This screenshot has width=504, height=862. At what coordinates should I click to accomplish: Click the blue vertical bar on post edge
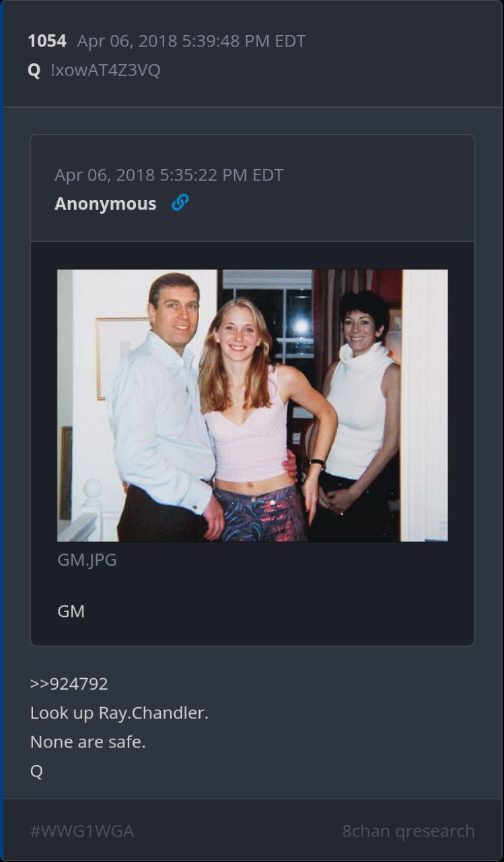1,431
